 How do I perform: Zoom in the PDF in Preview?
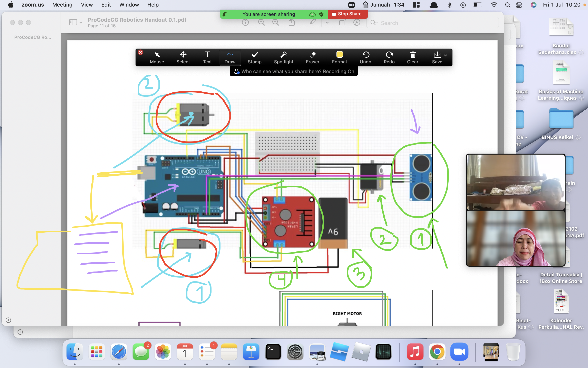(x=276, y=23)
